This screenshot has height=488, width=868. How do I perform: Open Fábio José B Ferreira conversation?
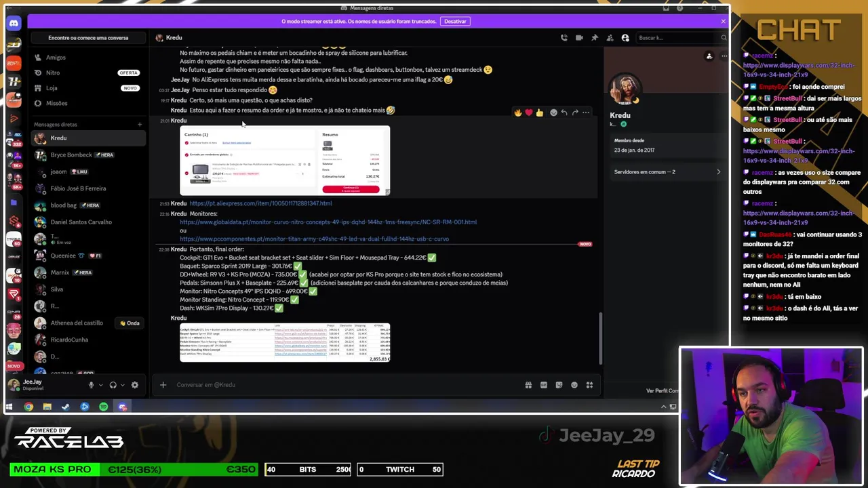point(88,188)
